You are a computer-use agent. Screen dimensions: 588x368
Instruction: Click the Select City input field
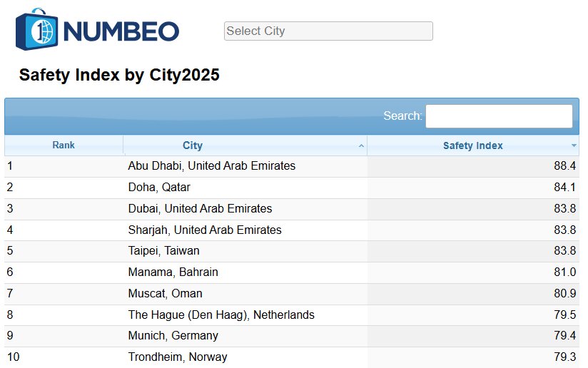[328, 31]
